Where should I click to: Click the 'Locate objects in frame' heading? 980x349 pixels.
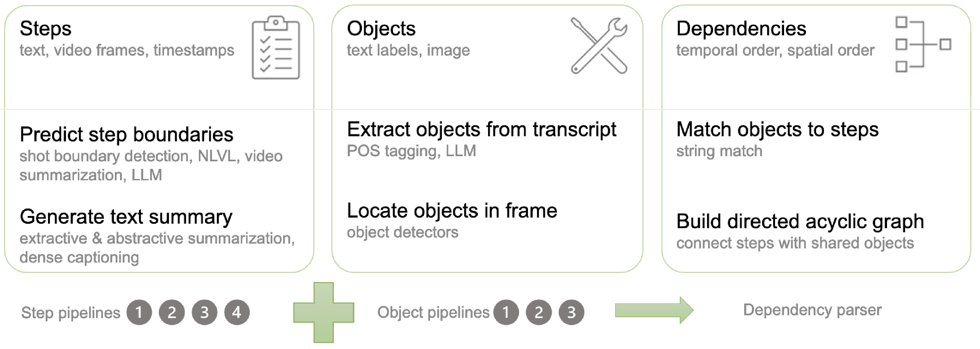click(452, 210)
